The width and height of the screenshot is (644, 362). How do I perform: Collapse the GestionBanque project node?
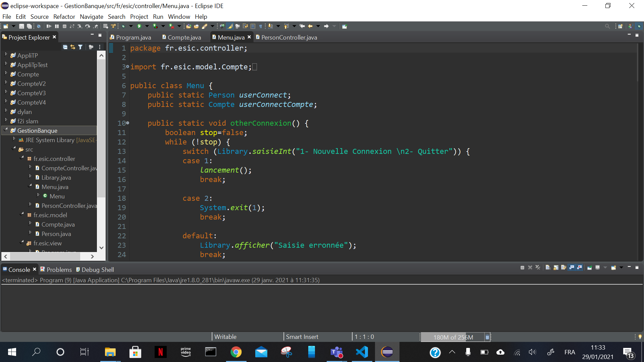coord(6,130)
